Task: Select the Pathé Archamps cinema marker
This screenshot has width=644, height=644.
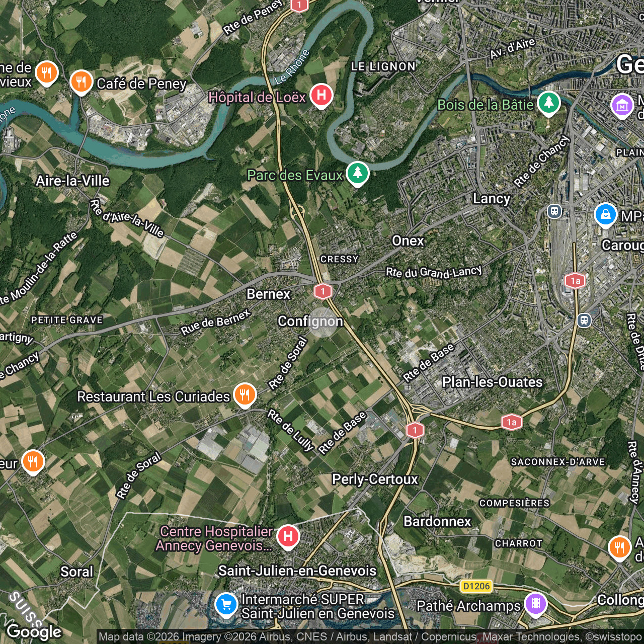Action: click(535, 604)
